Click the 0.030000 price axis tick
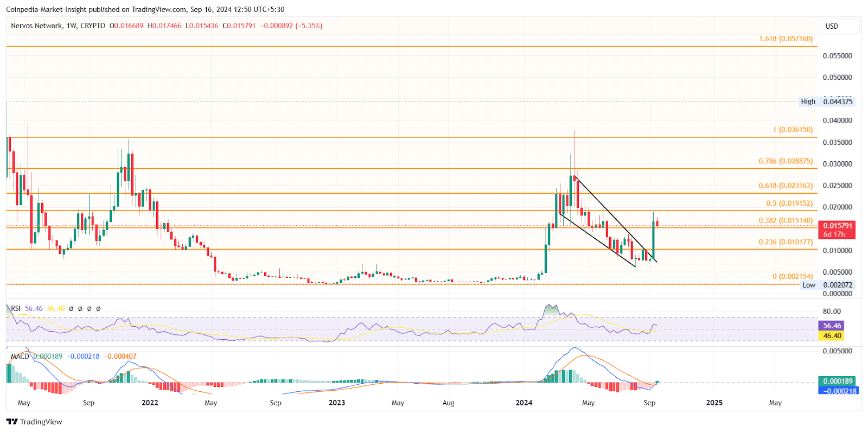Image resolution: width=868 pixels, height=432 pixels. pos(837,164)
